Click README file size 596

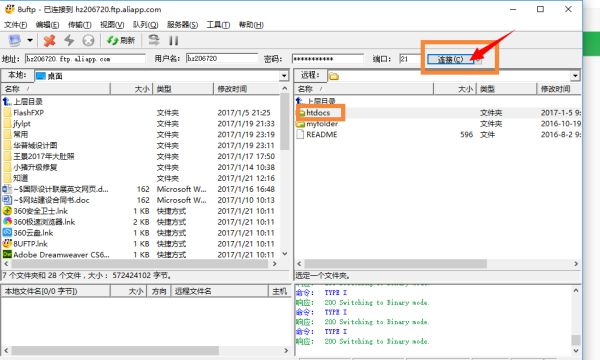click(x=466, y=134)
